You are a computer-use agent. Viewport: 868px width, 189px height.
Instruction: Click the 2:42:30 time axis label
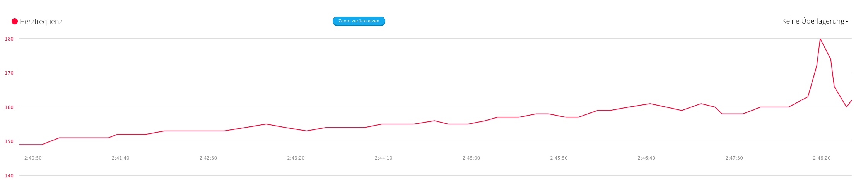(x=208, y=158)
